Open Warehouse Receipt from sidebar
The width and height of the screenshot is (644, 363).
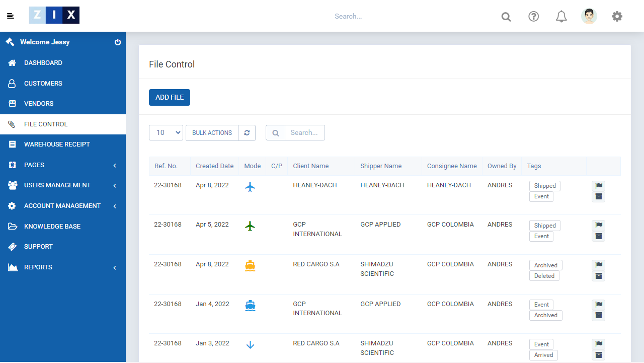[x=57, y=144]
